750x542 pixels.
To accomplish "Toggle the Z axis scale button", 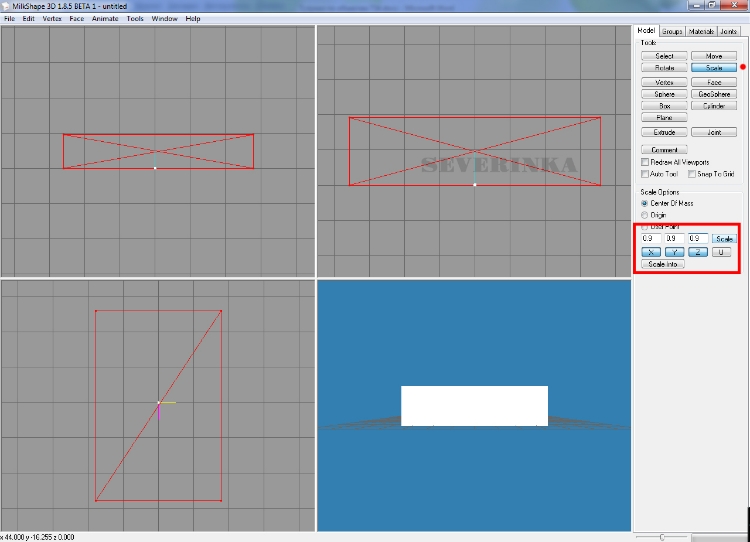I will coord(699,252).
